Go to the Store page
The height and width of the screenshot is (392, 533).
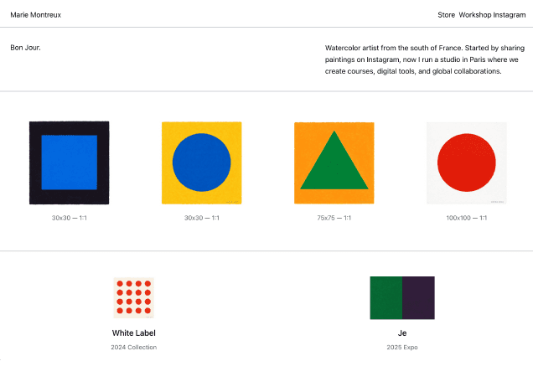point(447,15)
